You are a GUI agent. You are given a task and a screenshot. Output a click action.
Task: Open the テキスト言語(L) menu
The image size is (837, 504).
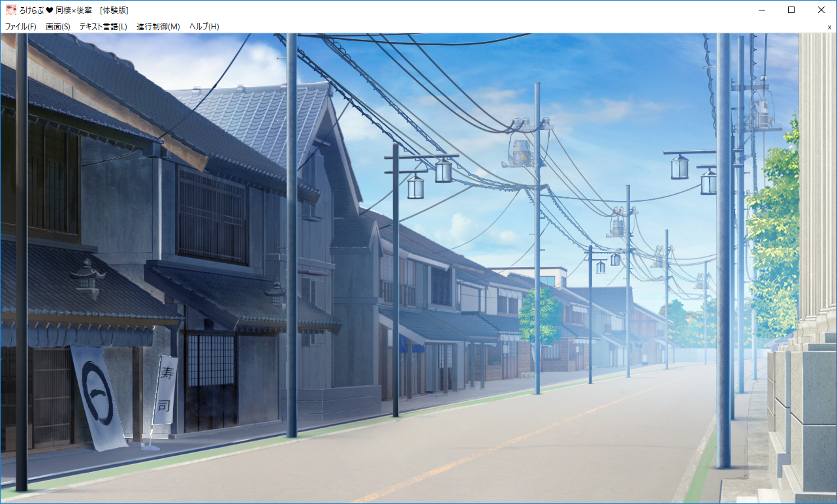coord(103,27)
